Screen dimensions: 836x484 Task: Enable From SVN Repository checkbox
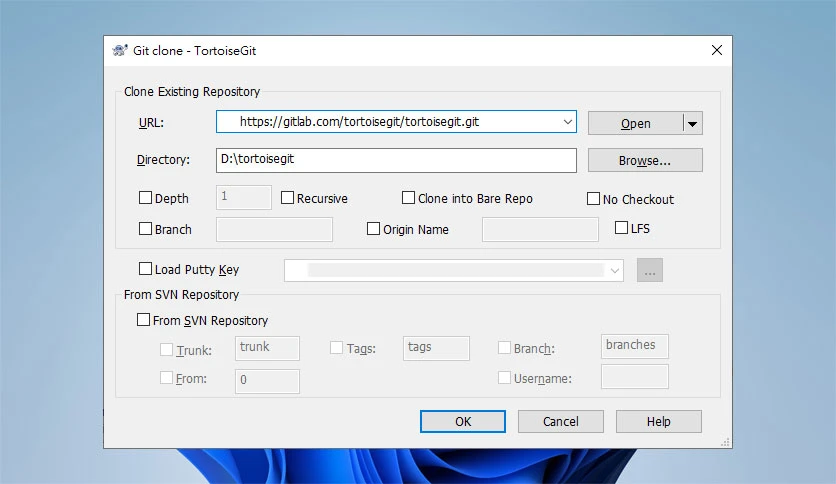(143, 320)
